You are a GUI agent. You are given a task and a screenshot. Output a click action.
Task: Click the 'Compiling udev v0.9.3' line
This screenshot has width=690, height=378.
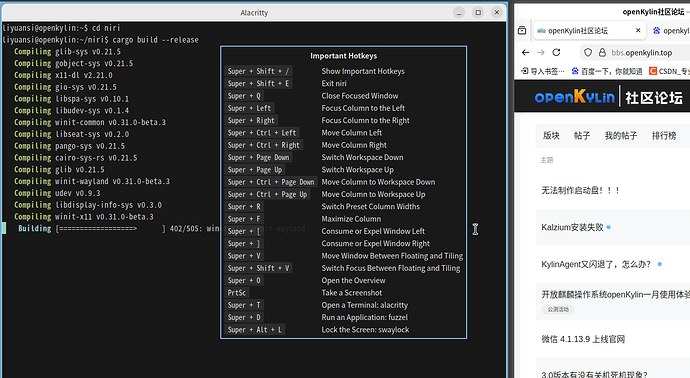57,193
